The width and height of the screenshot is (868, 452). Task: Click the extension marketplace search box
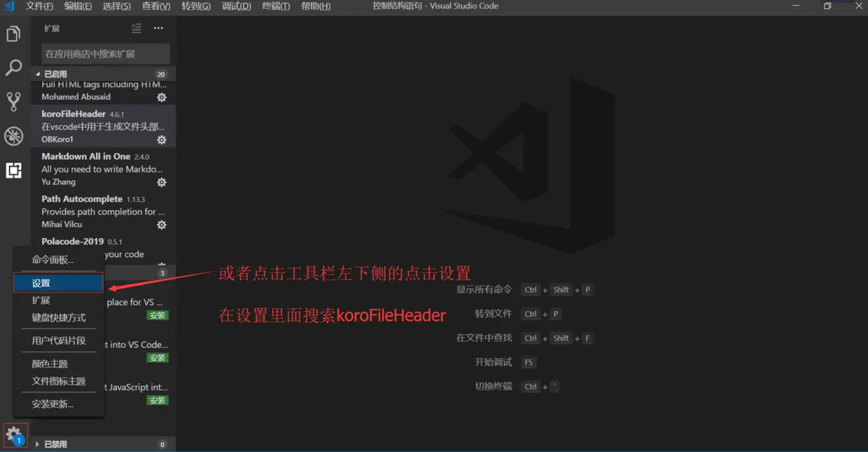105,54
